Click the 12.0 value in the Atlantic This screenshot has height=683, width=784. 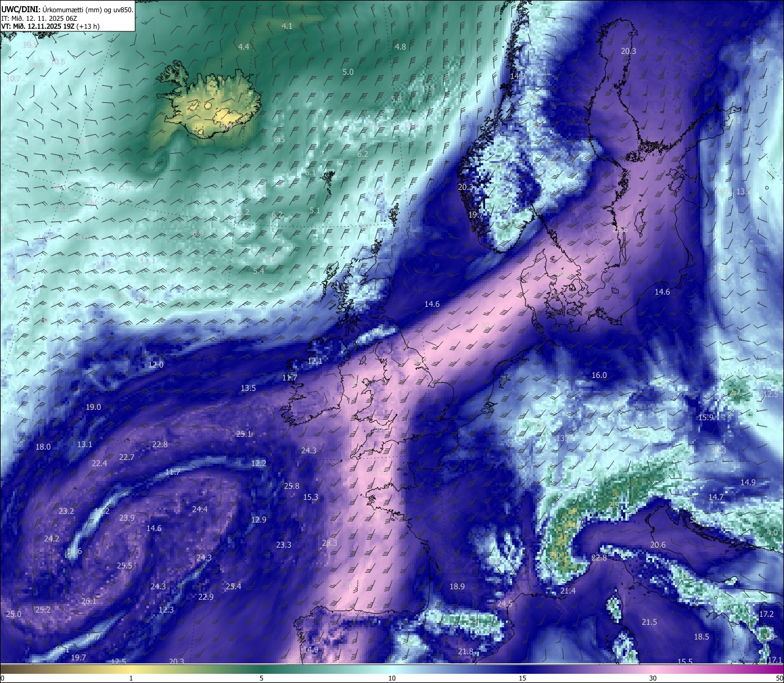pos(156,364)
